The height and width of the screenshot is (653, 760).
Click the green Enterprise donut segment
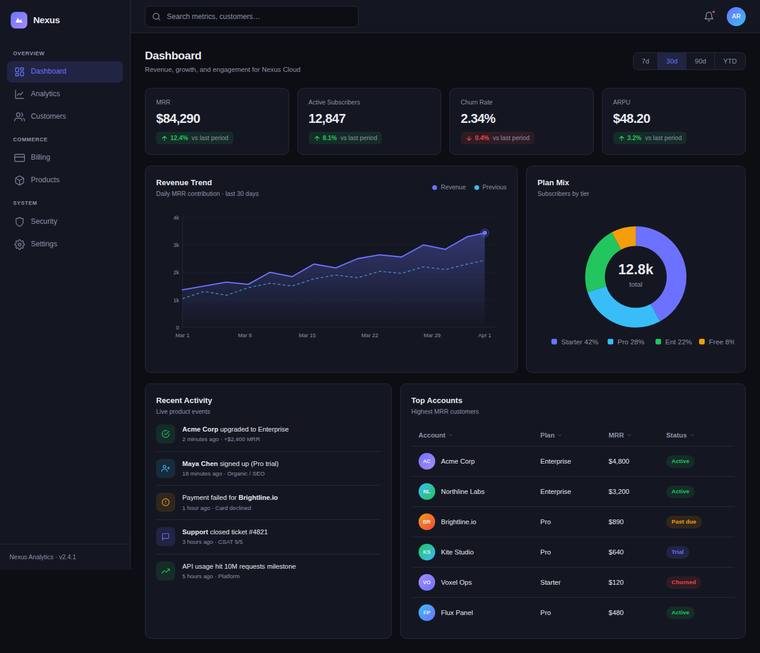(x=598, y=263)
